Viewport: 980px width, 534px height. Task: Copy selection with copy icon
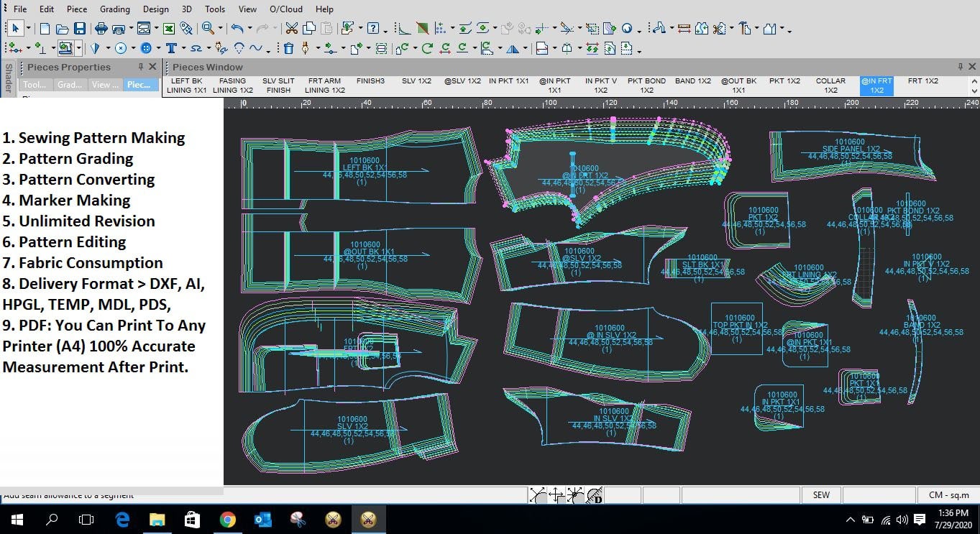(x=309, y=28)
